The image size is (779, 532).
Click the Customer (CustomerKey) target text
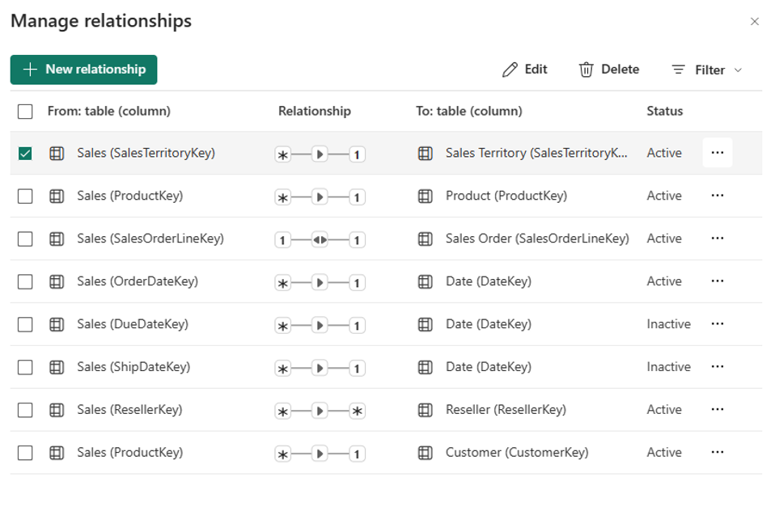pos(517,452)
